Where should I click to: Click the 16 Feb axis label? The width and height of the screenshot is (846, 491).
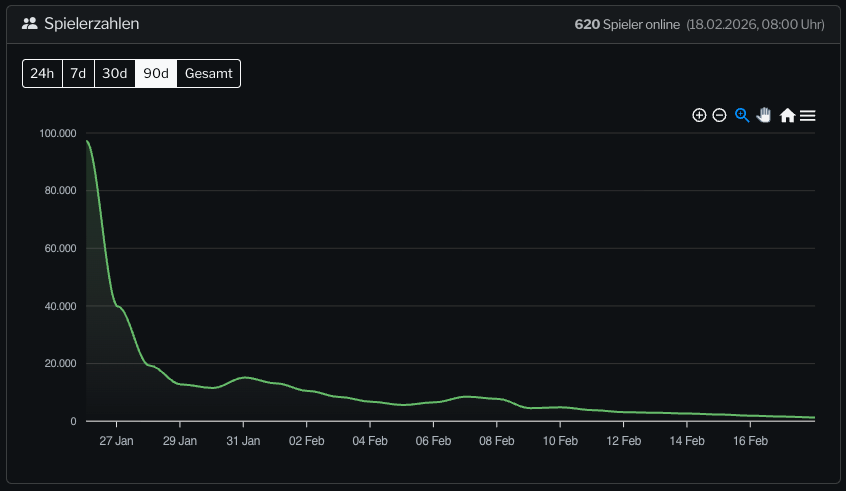click(x=750, y=440)
